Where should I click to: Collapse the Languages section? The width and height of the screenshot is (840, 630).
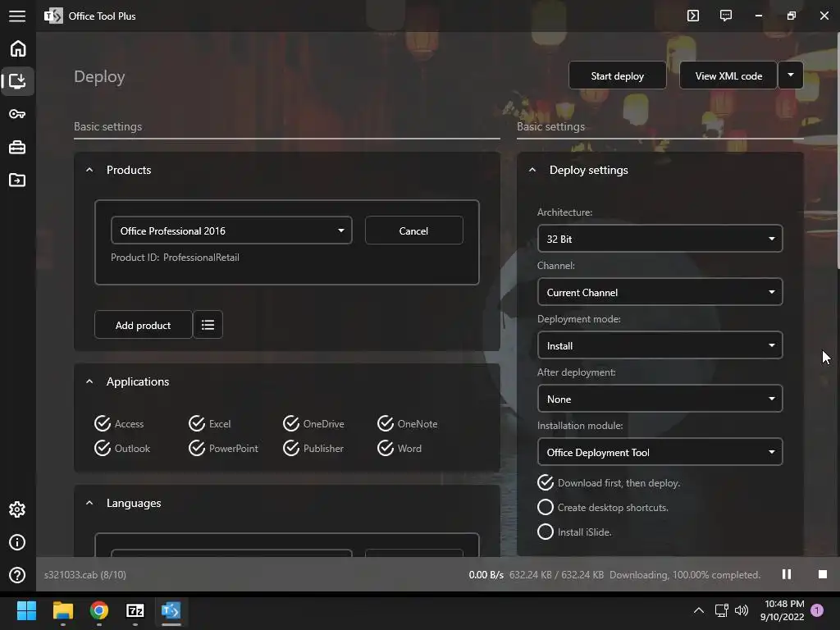point(89,503)
